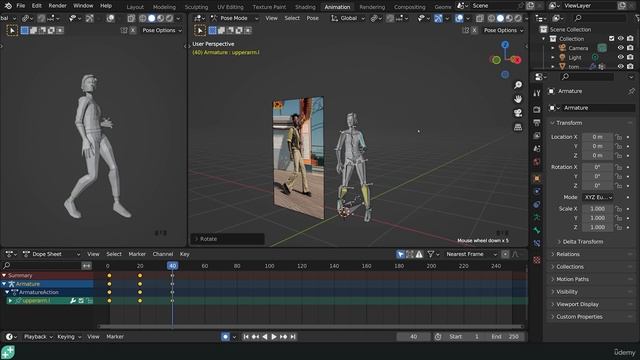
Task: Click the Blender logo in menu bar
Action: point(8,6)
